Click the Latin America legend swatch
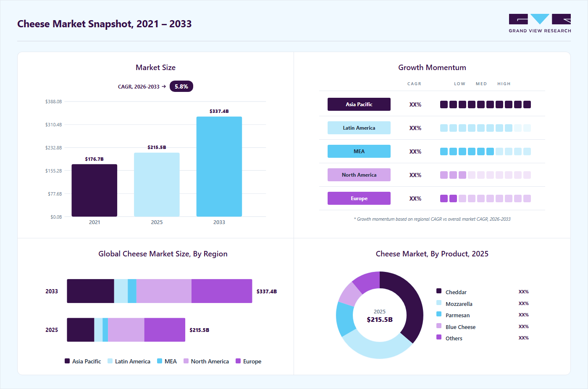Image resolution: width=588 pixels, height=389 pixels. [110, 361]
